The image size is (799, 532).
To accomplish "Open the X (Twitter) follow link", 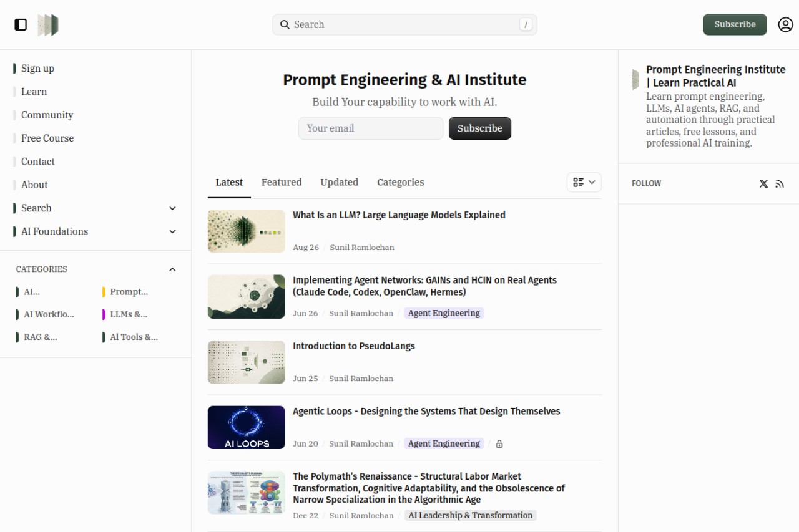I will (x=763, y=183).
